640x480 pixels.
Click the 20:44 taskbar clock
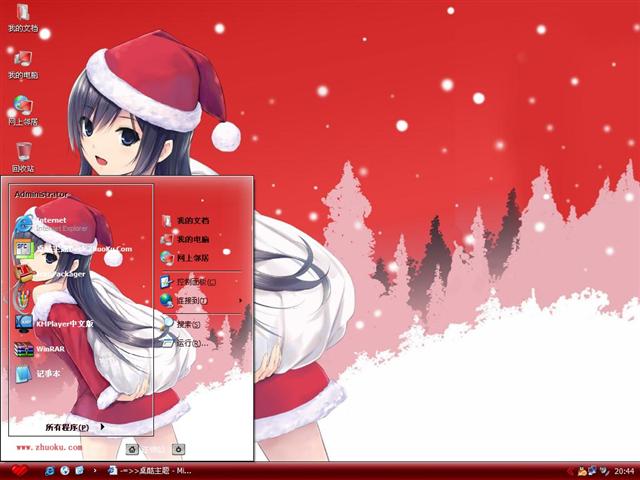click(624, 471)
